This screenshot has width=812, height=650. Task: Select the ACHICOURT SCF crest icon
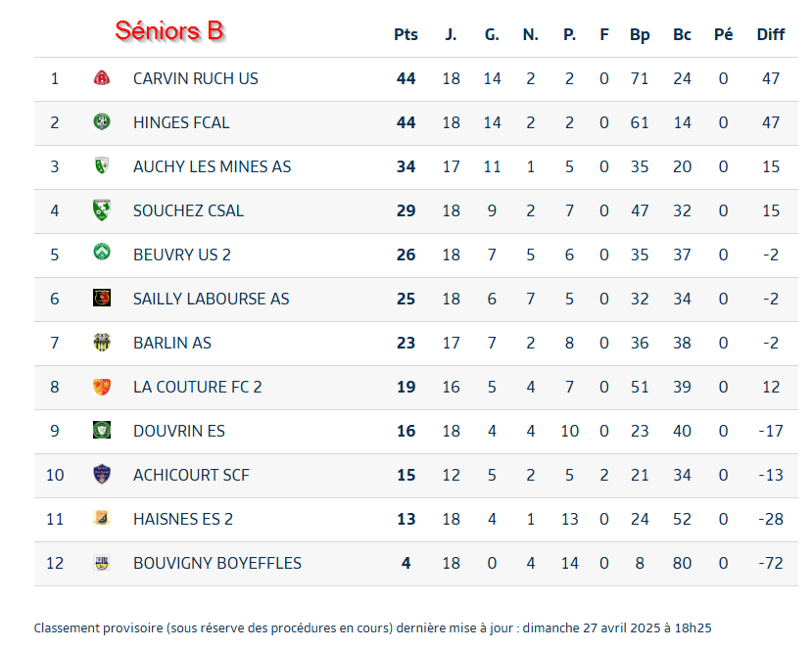[x=102, y=474]
